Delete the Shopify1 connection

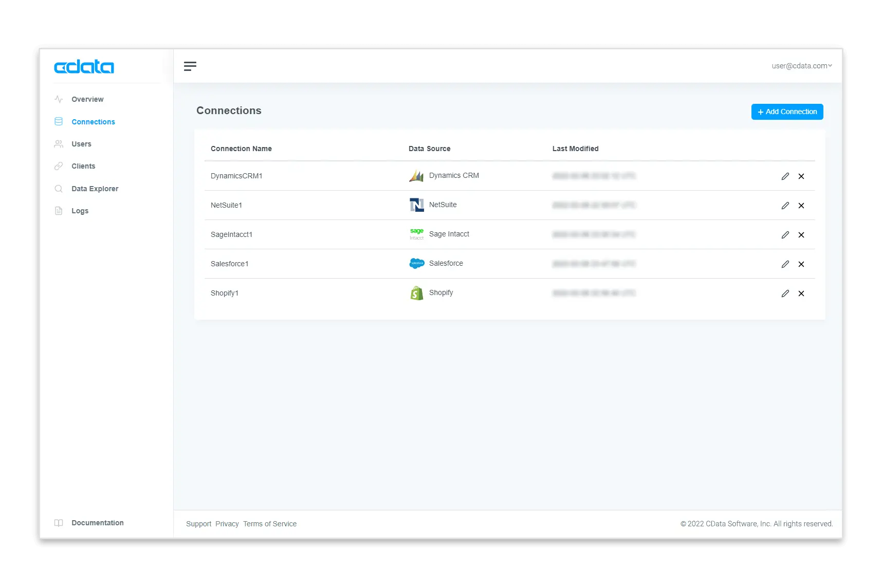pyautogui.click(x=801, y=293)
